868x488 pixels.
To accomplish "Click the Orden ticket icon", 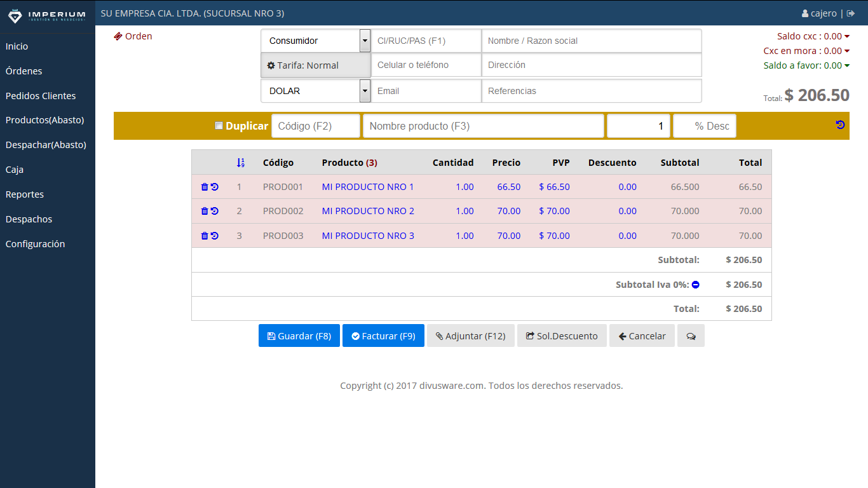I will (x=118, y=36).
